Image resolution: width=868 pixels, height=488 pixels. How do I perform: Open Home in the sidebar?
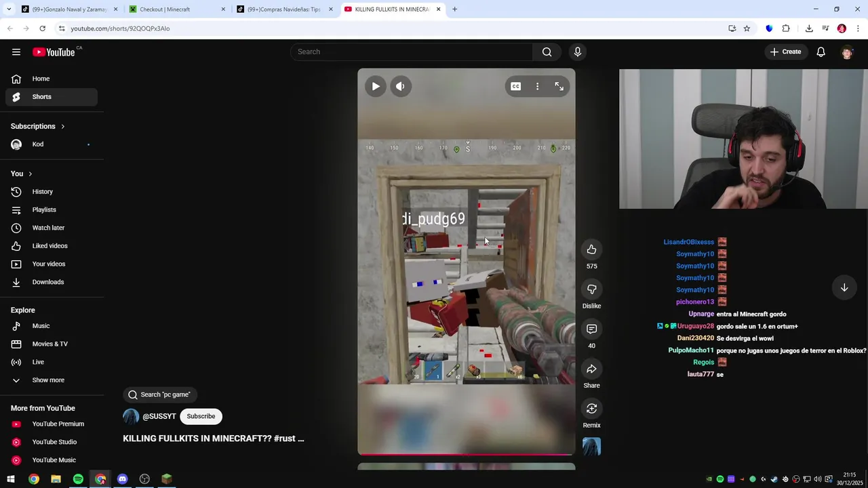click(x=52, y=79)
